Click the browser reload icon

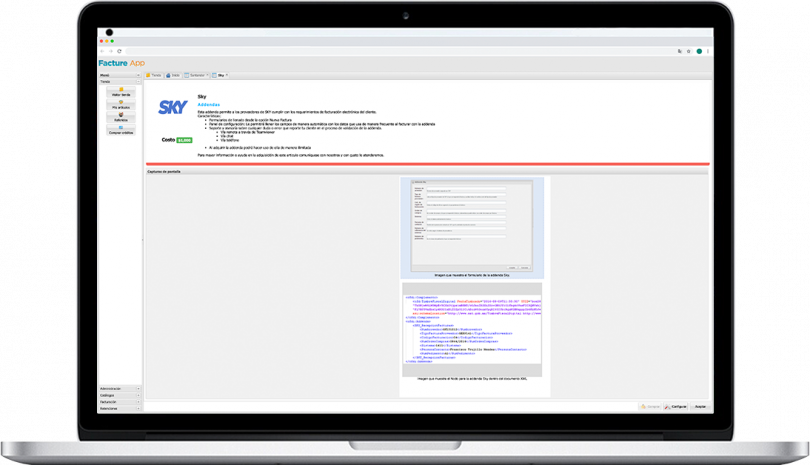pyautogui.click(x=119, y=51)
